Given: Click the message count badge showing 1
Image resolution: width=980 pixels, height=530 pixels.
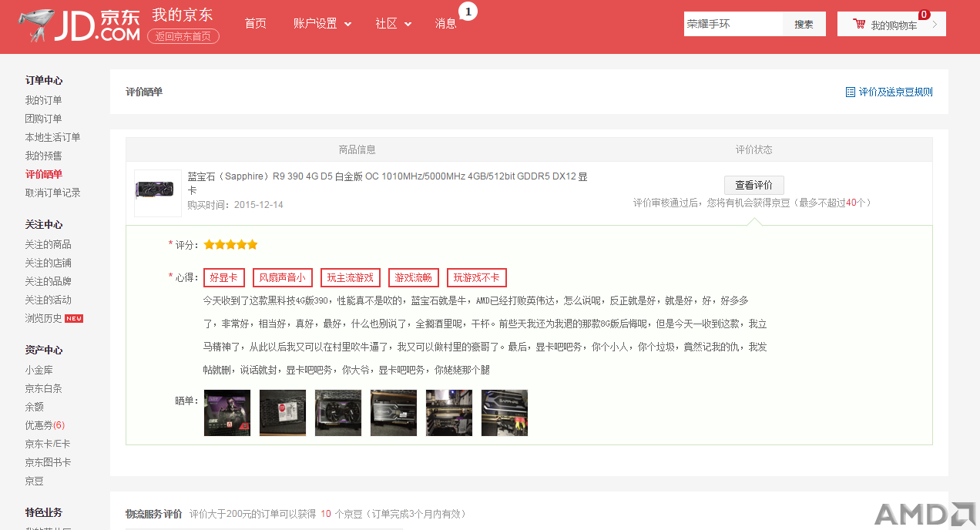Looking at the screenshot, I should click(468, 12).
